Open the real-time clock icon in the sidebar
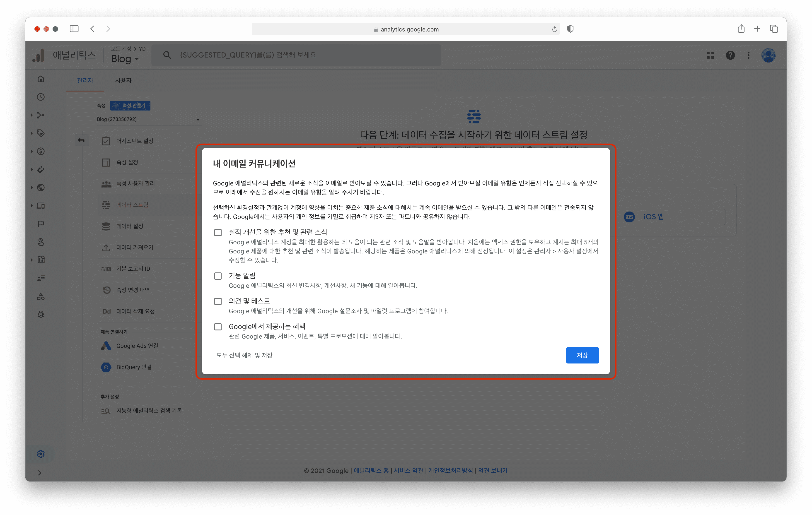The image size is (812, 515). click(x=41, y=97)
